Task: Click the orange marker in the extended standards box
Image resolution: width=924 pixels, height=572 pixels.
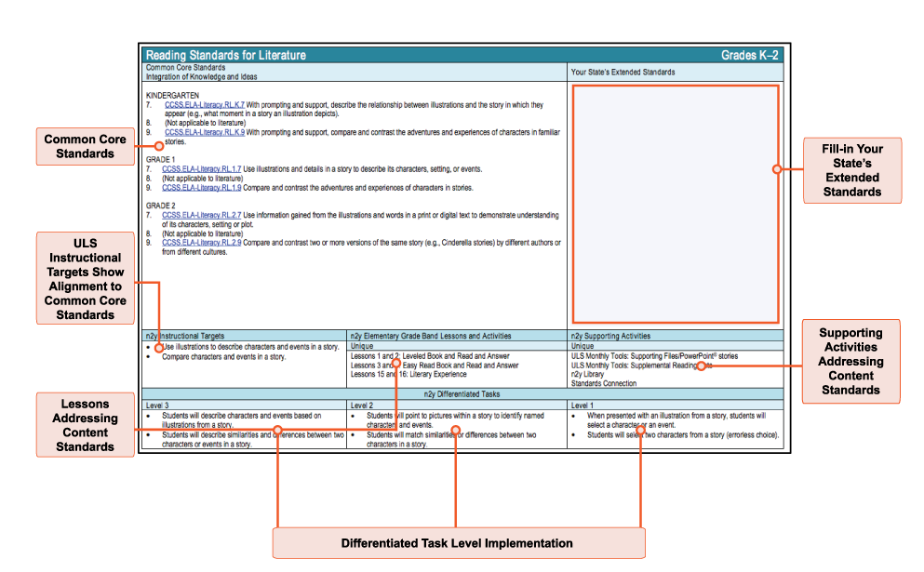Action: click(x=775, y=169)
